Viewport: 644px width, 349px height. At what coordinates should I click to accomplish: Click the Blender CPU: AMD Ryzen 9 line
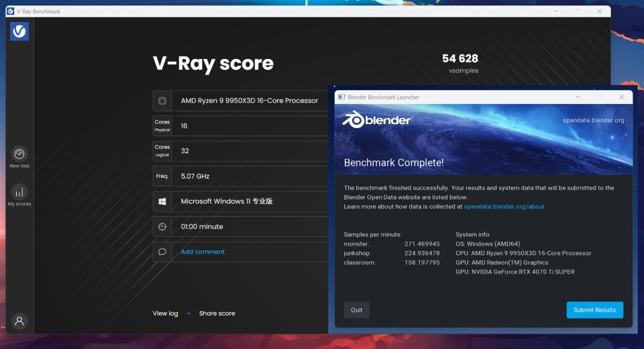pyautogui.click(x=523, y=253)
